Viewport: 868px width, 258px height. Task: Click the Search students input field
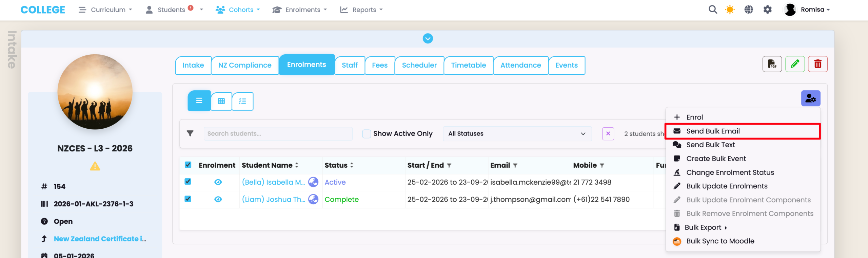pos(278,134)
